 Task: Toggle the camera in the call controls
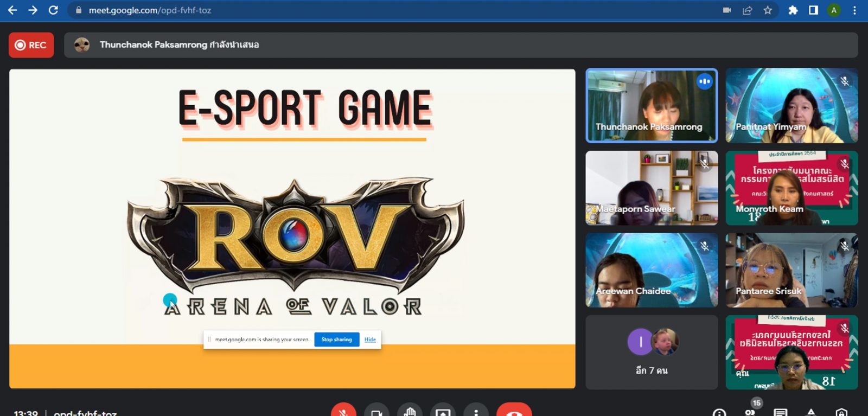click(376, 412)
